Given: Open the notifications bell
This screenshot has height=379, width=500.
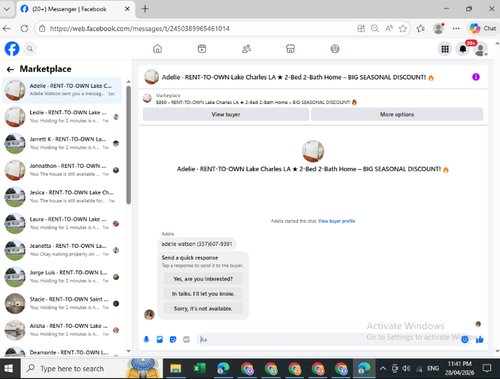Looking at the screenshot, I should pos(463,49).
